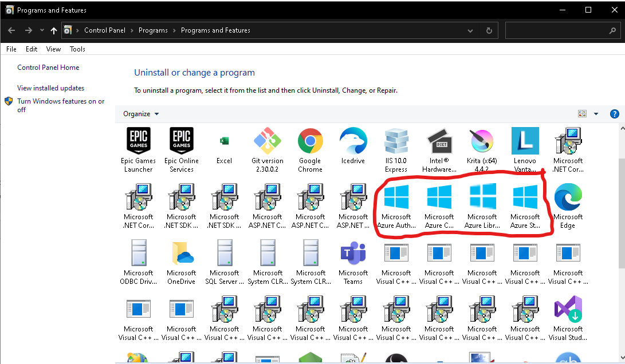Click the refresh button in address bar
The height and width of the screenshot is (364, 625).
(489, 30)
